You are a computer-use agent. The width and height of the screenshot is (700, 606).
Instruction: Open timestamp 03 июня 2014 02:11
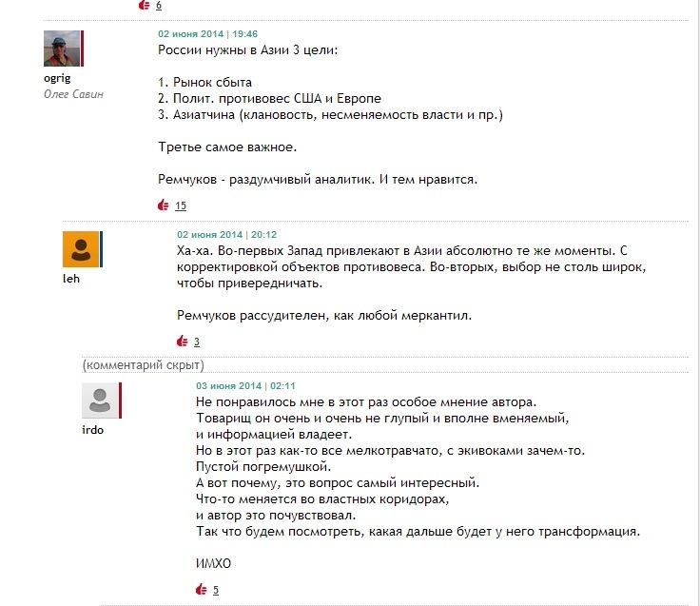245,386
